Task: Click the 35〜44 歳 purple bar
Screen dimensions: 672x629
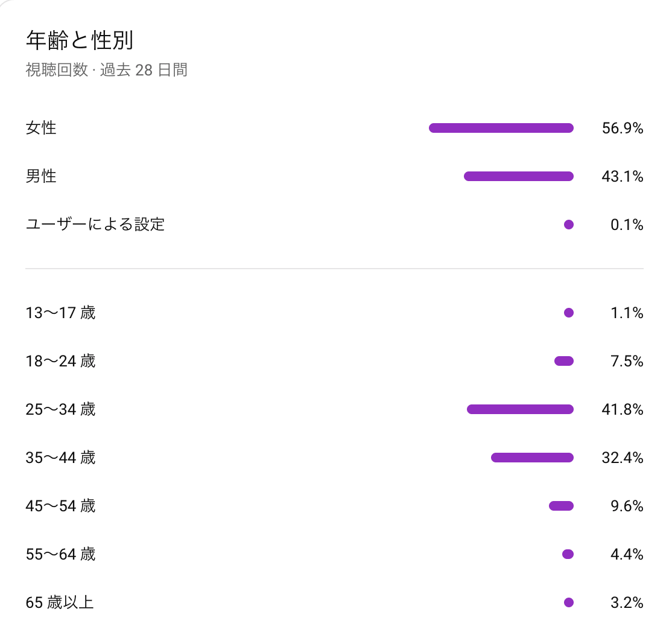Action: click(532, 458)
